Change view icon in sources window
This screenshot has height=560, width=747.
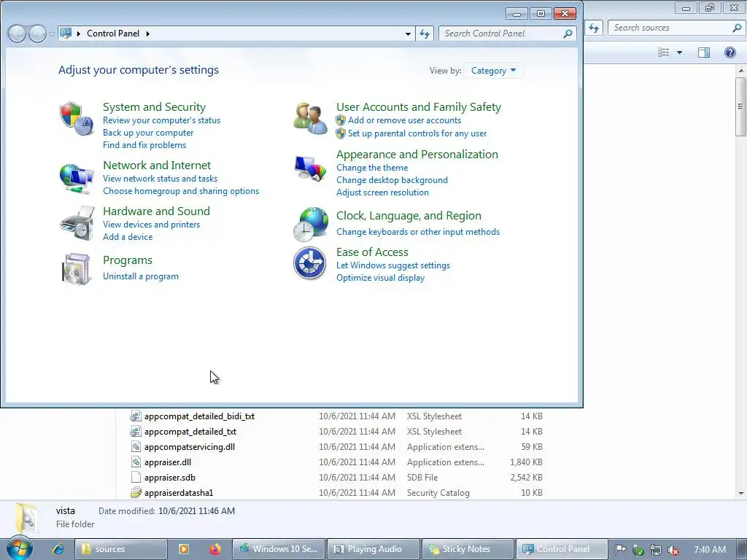tap(663, 52)
